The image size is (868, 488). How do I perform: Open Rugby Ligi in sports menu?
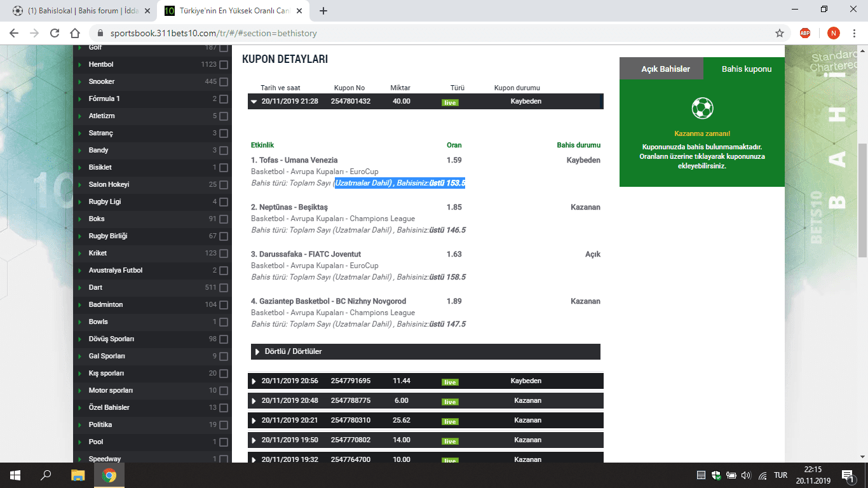(105, 201)
